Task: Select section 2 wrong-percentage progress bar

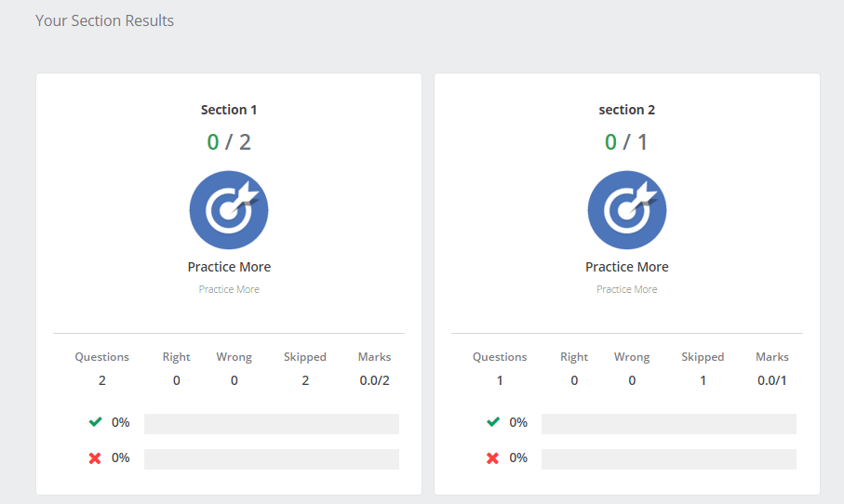Action: 669,459
